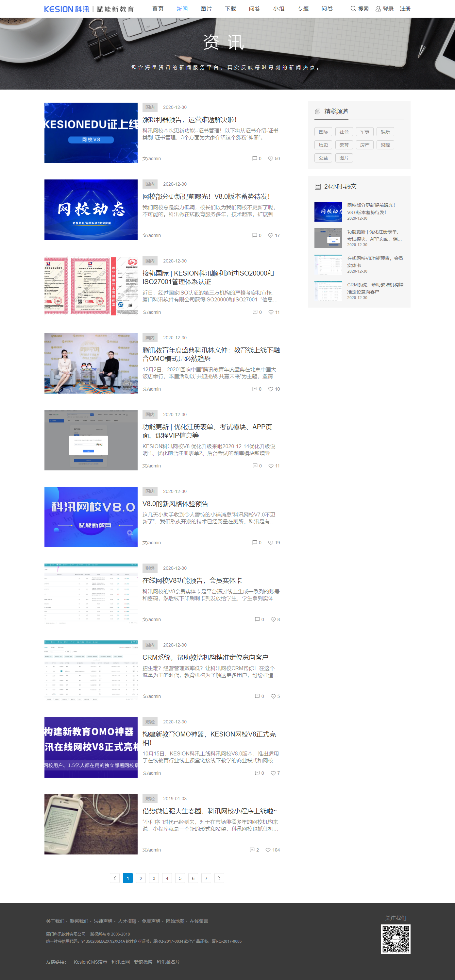Open the 图片 nav menu item
Screen dimensions: 455x980
tap(206, 9)
